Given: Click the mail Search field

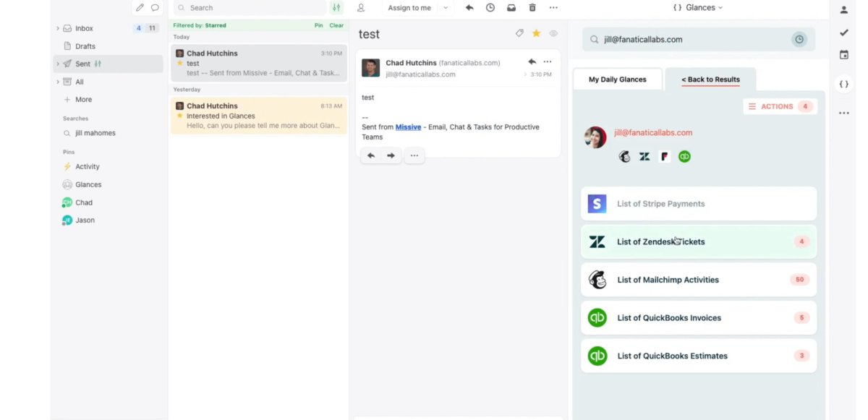Looking at the screenshot, I should [250, 8].
